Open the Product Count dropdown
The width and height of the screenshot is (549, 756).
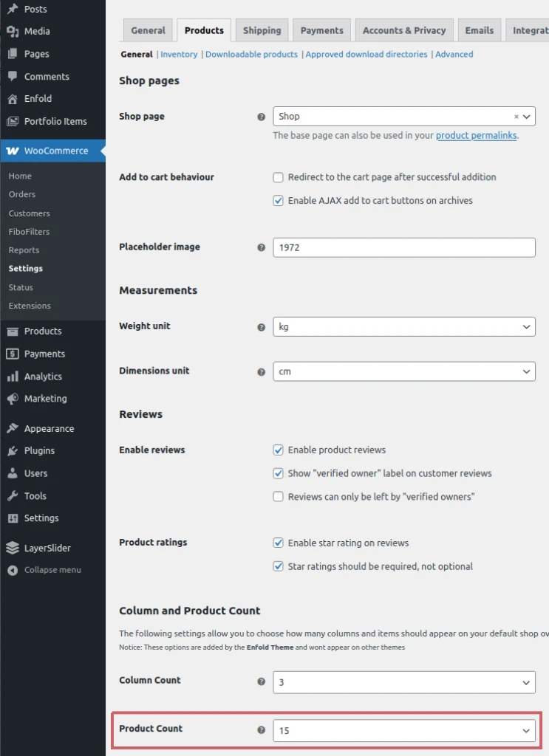coord(403,731)
